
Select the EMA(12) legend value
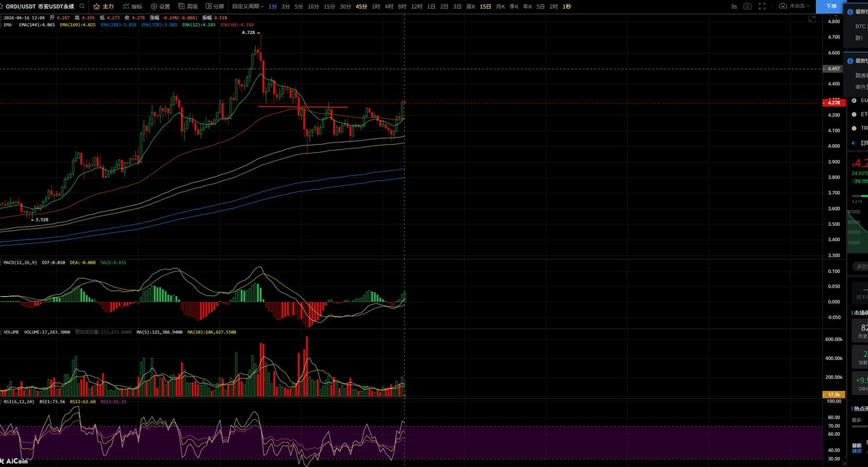tap(199, 25)
